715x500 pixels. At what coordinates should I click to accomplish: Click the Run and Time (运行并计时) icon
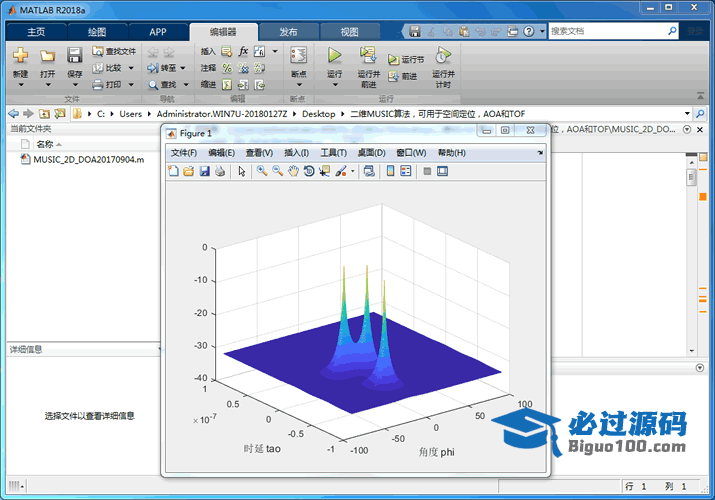443,55
